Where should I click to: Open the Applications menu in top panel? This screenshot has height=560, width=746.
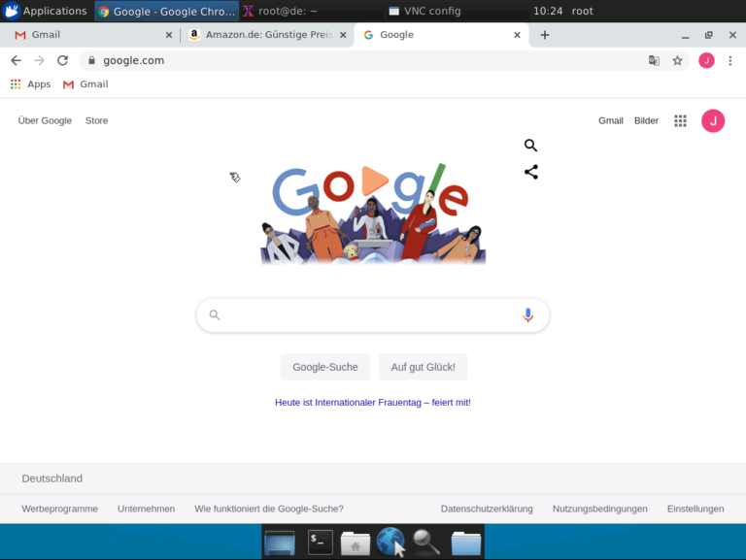pos(46,11)
